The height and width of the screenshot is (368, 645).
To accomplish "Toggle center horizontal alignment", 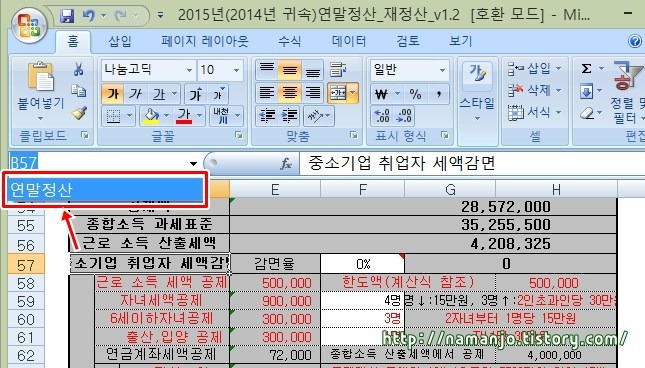I will click(290, 93).
